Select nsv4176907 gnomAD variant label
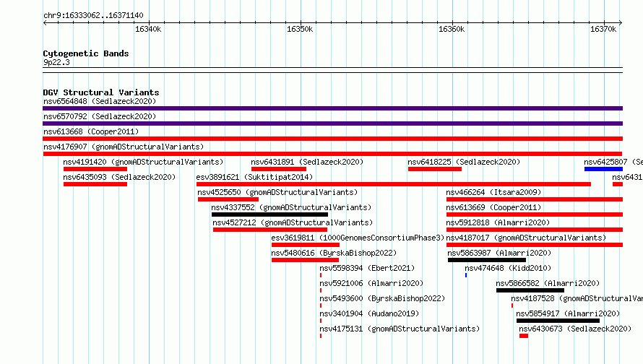643x364 pixels. [x=124, y=147]
